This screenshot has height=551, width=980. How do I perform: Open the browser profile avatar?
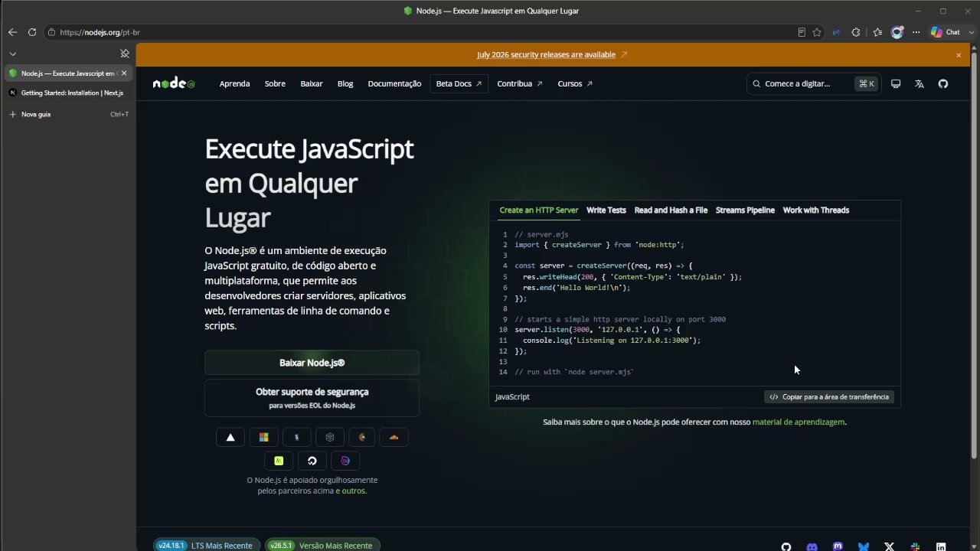point(897,32)
